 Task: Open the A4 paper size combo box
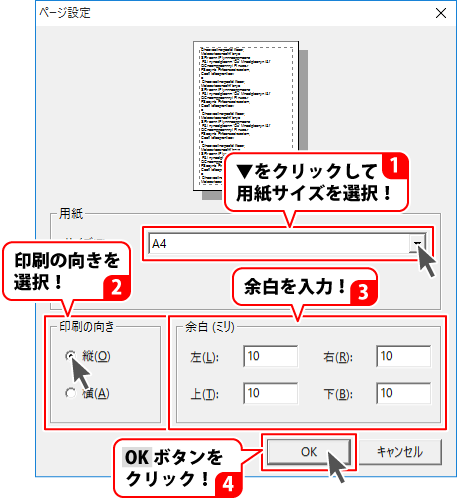pyautogui.click(x=287, y=243)
